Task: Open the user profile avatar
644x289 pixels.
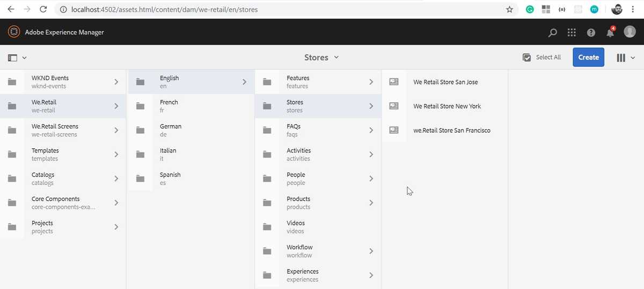Action: (x=630, y=32)
